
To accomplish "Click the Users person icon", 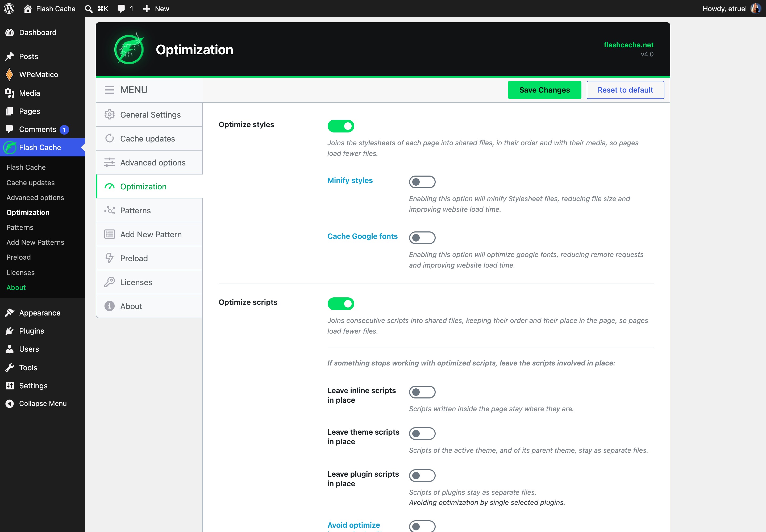I will click(10, 349).
